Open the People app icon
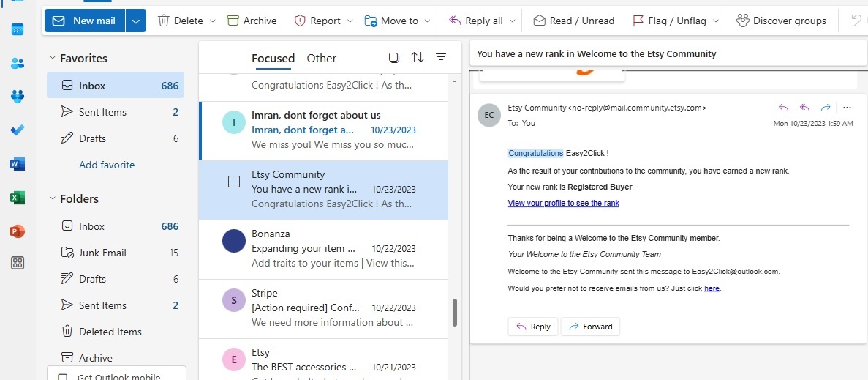Viewport: 868px width, 380px height. [18, 63]
